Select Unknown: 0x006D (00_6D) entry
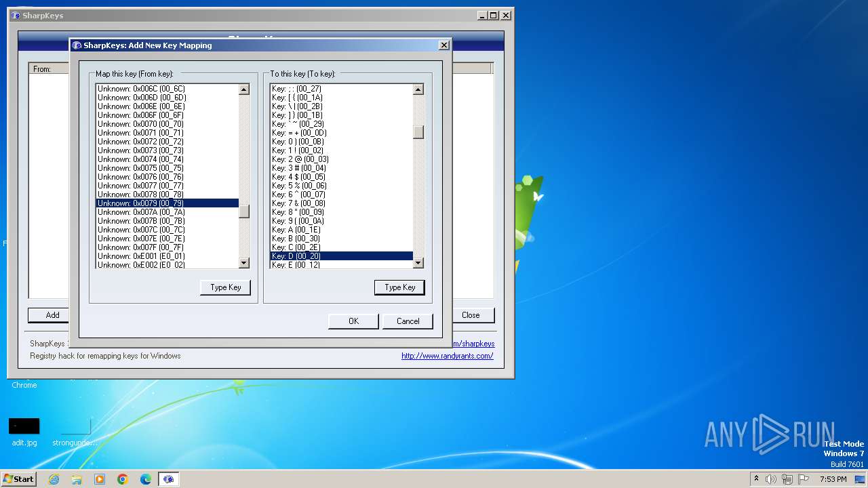 pos(167,98)
